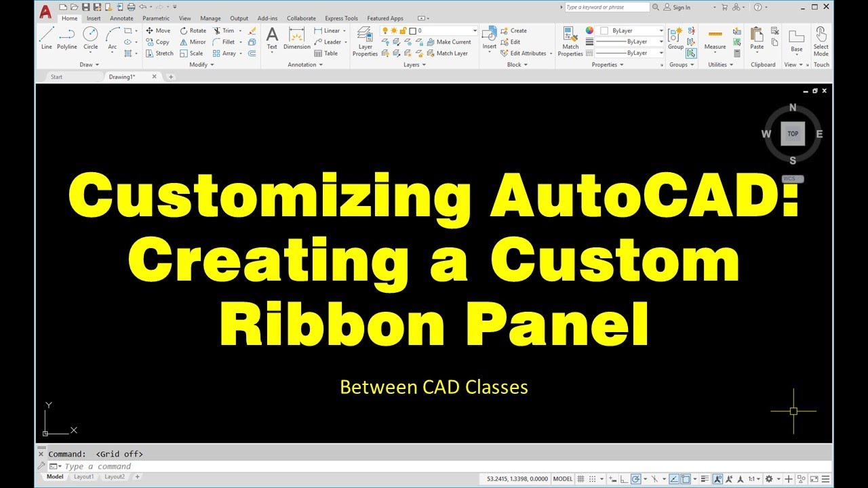Toggle object snap tracking in status bar
This screenshot has width=868, height=488.
(674, 479)
